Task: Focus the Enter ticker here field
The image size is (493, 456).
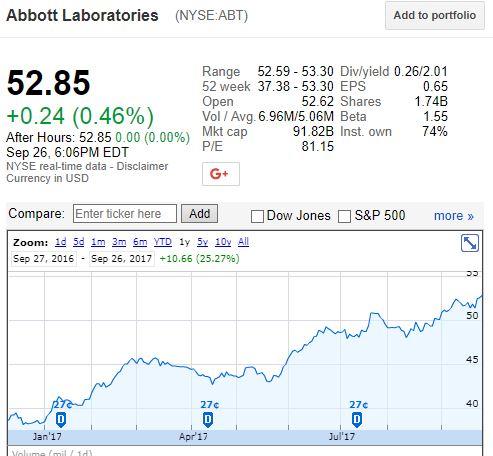Action: 125,214
